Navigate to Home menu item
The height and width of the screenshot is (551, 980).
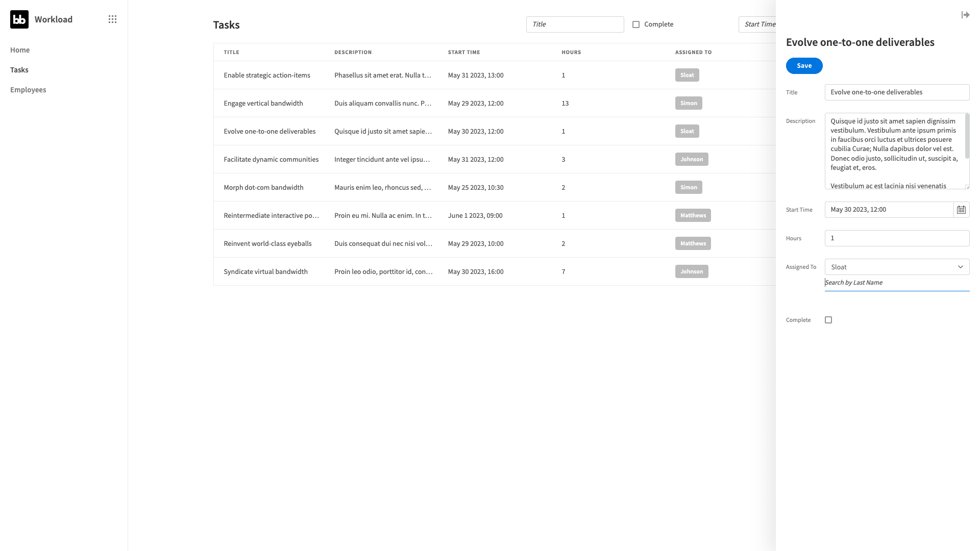coord(19,50)
